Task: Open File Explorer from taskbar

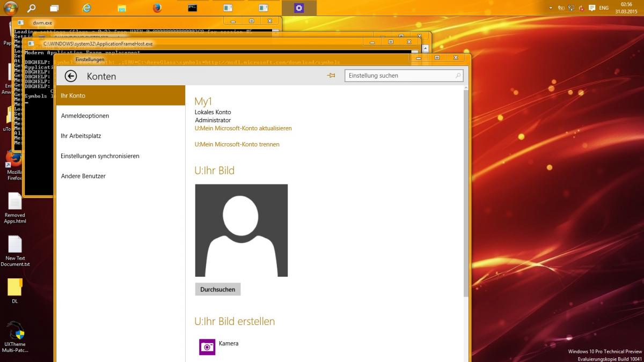Action: (122, 8)
